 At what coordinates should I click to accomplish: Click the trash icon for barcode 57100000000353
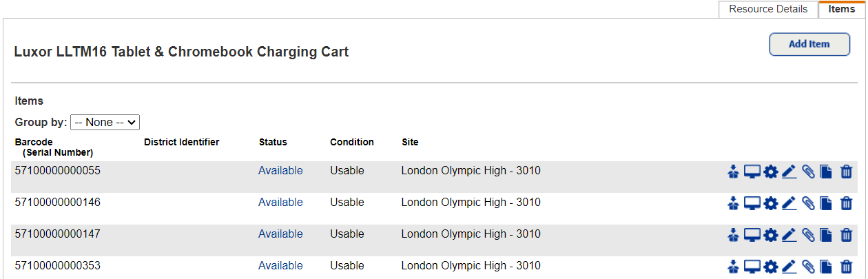point(847,267)
